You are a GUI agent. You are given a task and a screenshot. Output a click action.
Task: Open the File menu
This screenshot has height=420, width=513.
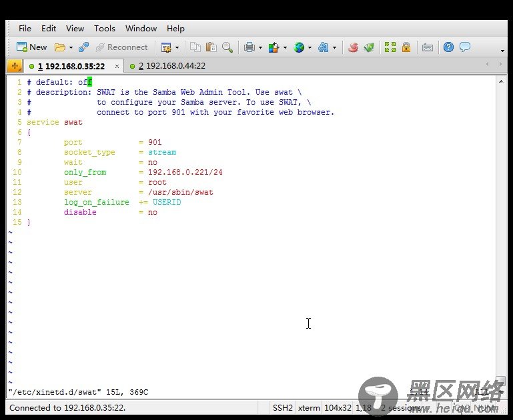(x=25, y=29)
